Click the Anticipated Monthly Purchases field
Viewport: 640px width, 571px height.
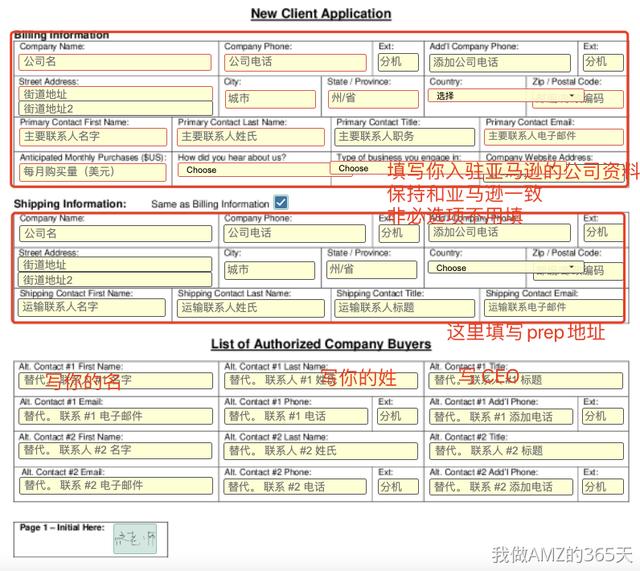coord(93,172)
